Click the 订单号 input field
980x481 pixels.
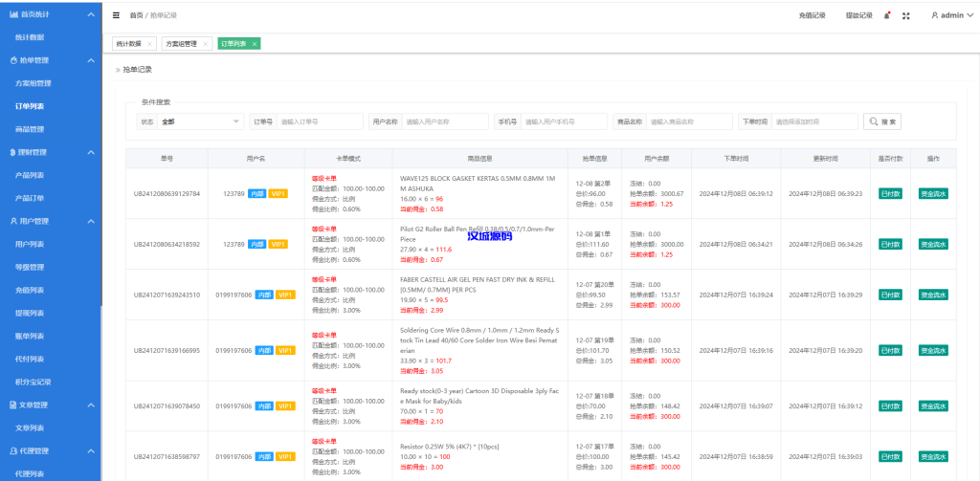click(x=320, y=121)
